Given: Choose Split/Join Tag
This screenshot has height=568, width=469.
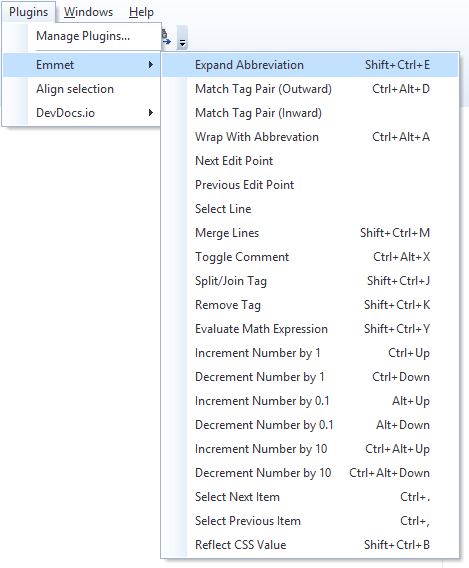Looking at the screenshot, I should (x=310, y=281).
